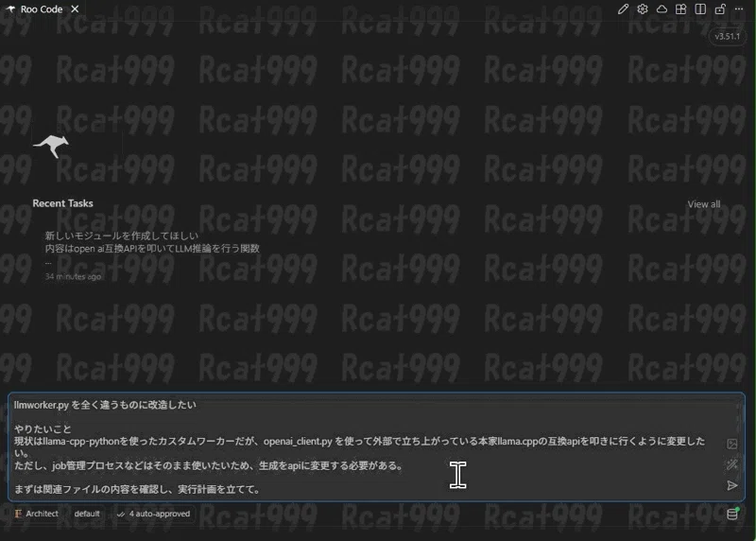Click the Recent Tasks heading
Screen dimensions: 756x541
coord(62,203)
